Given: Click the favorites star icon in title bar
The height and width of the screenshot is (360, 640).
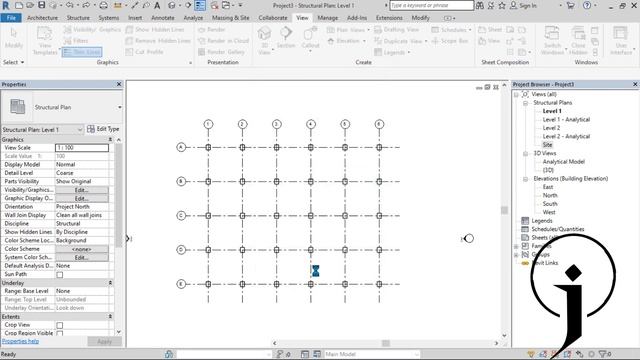Looking at the screenshot, I should pyautogui.click(x=502, y=5).
